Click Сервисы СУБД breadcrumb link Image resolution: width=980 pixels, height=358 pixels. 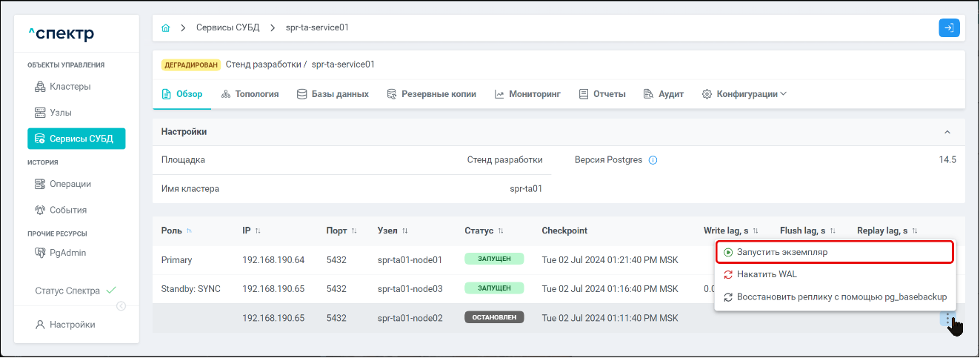[x=227, y=27]
